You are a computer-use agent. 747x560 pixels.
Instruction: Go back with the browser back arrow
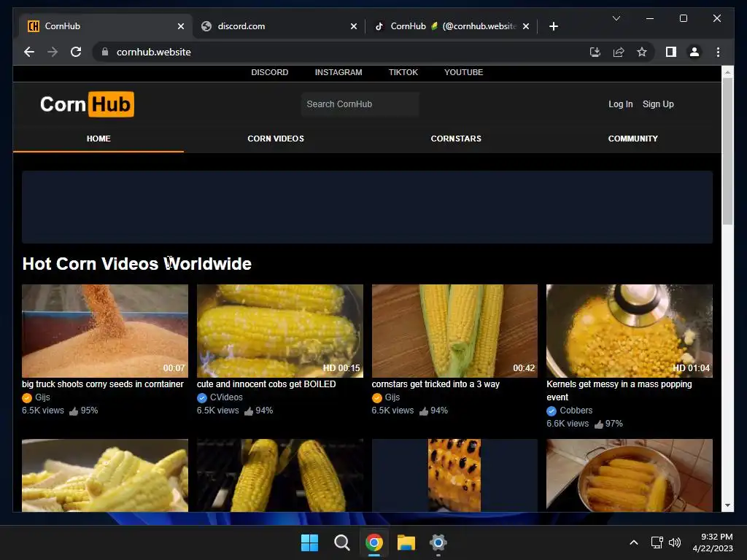point(29,52)
